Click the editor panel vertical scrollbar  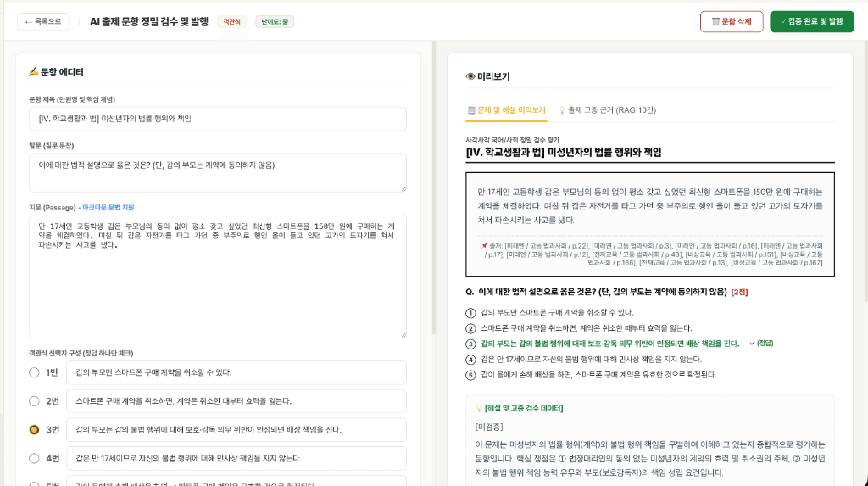[x=434, y=188]
